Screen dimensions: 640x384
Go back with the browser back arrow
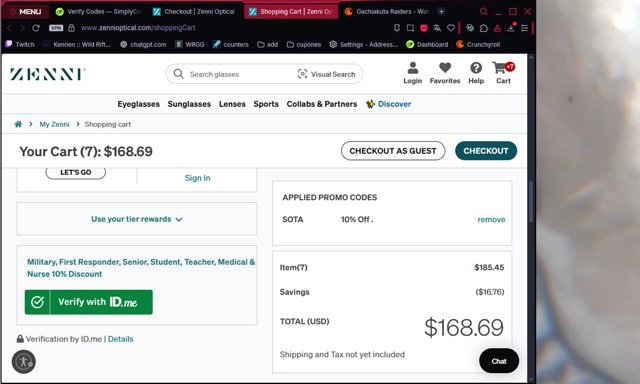(x=10, y=28)
